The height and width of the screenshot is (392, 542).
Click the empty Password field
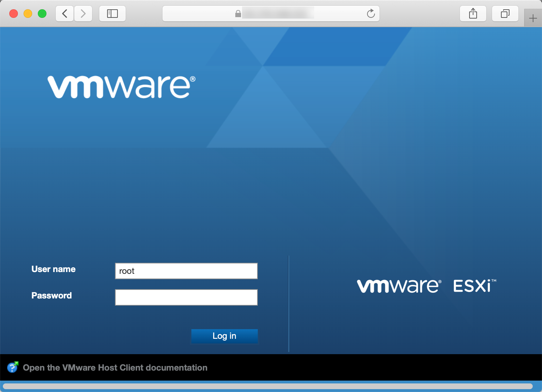pos(186,297)
